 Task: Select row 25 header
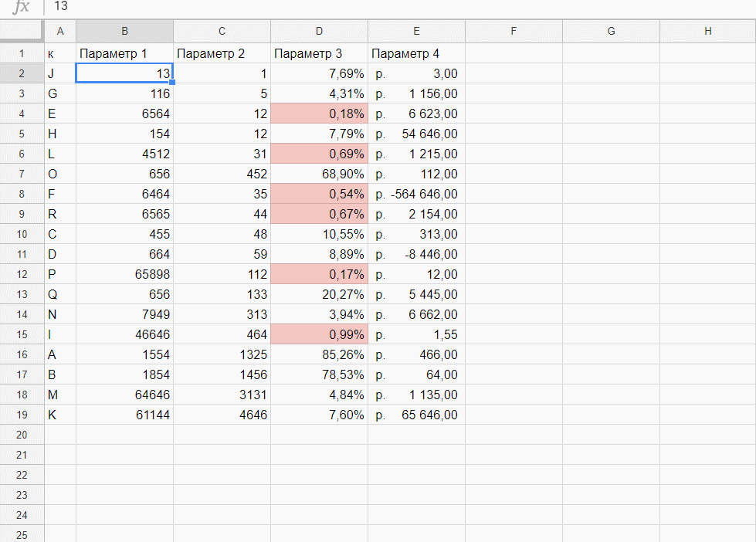(x=22, y=534)
